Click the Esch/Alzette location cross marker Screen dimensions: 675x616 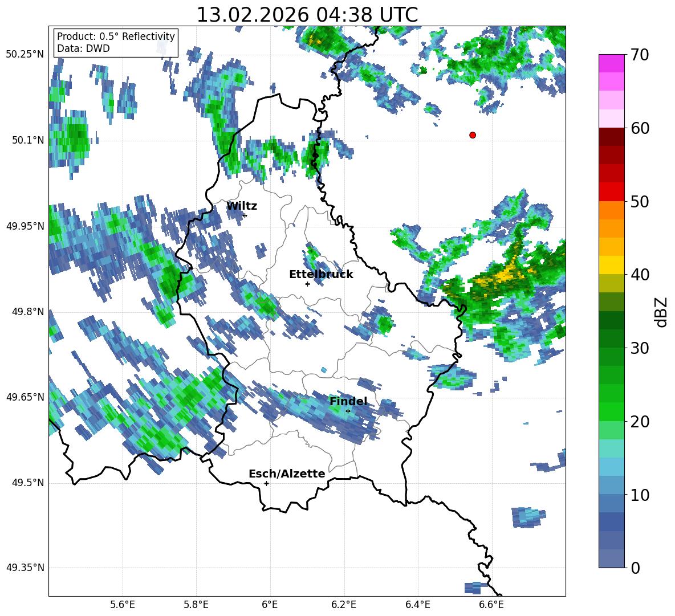[x=266, y=483]
